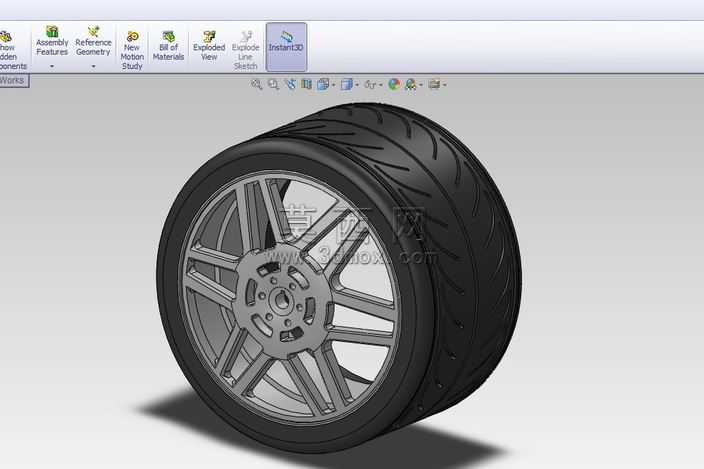
Task: Open Apply Scene dropdown arrow
Action: [x=421, y=85]
